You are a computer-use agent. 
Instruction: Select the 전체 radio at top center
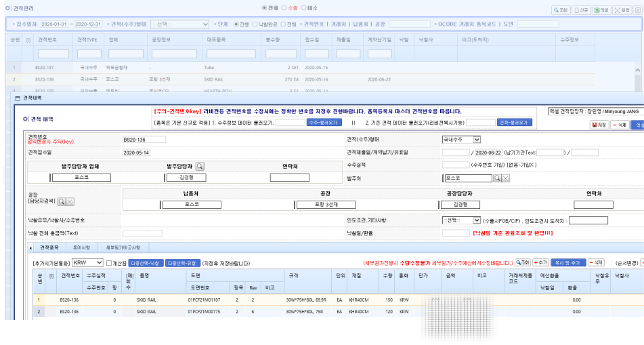point(265,8)
